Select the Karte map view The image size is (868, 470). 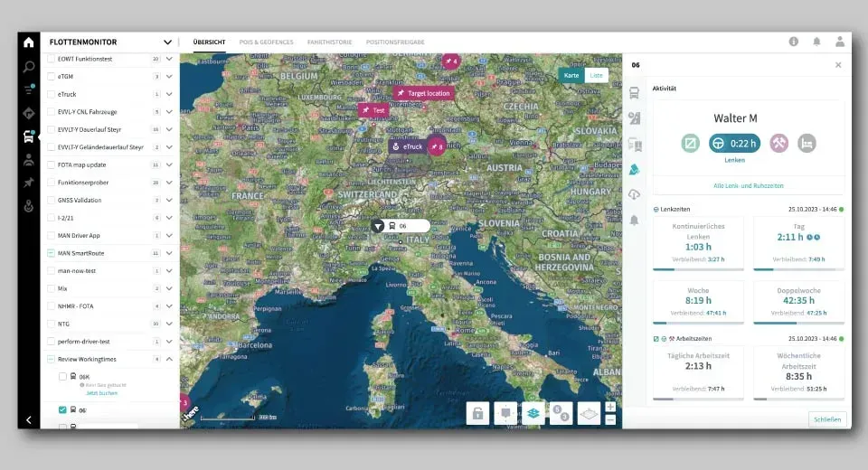coord(571,75)
